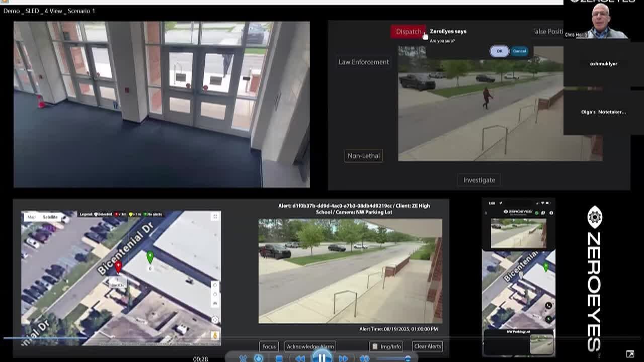Choose the Law Enforcement option
644x362 pixels.
pos(363,62)
